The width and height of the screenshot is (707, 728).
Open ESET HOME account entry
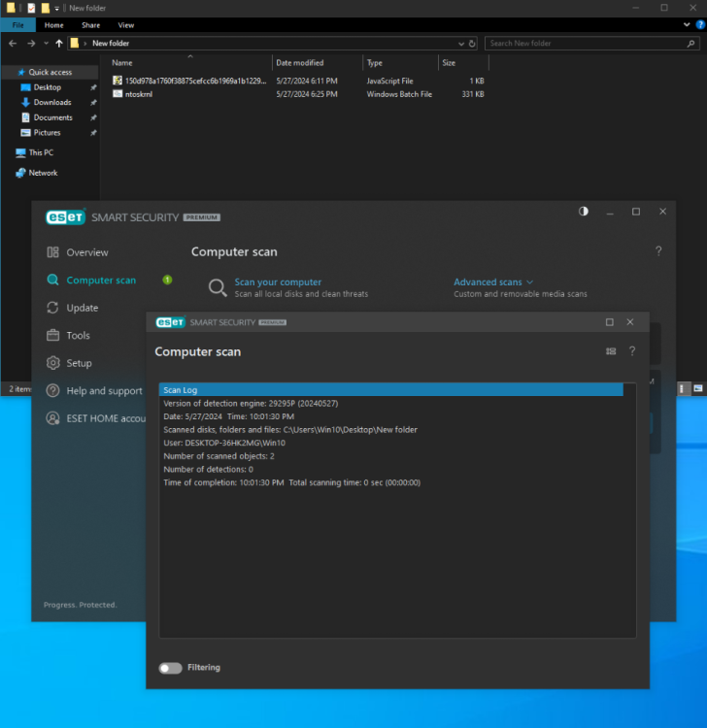click(106, 418)
